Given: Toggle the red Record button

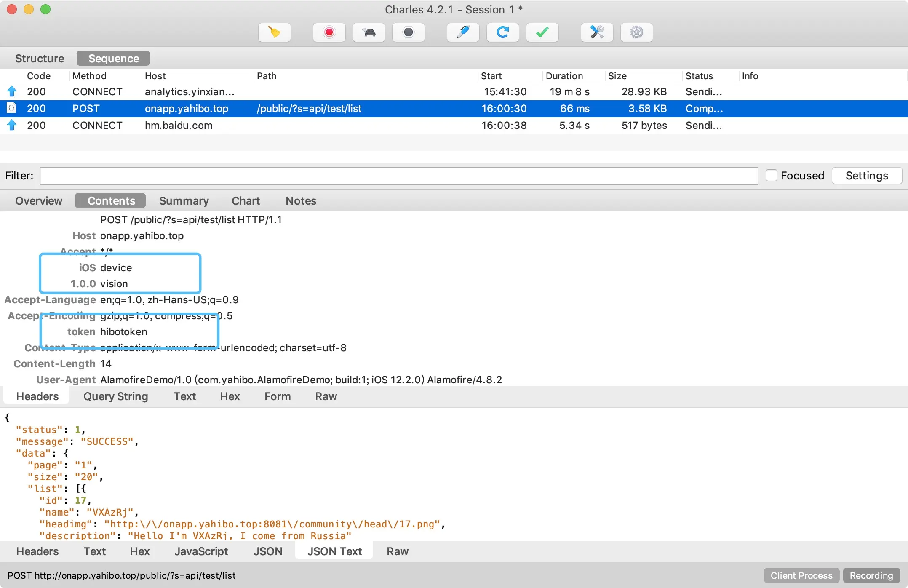Looking at the screenshot, I should coord(329,32).
